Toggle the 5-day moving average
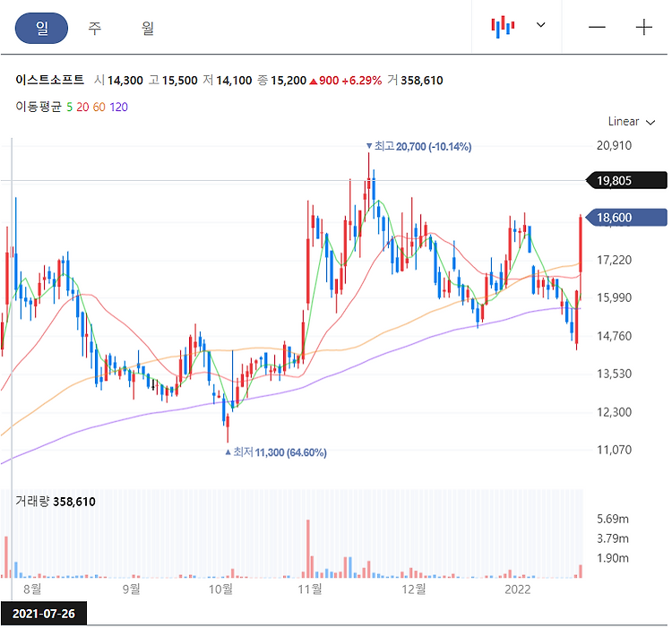The height and width of the screenshot is (628, 672). (x=69, y=108)
